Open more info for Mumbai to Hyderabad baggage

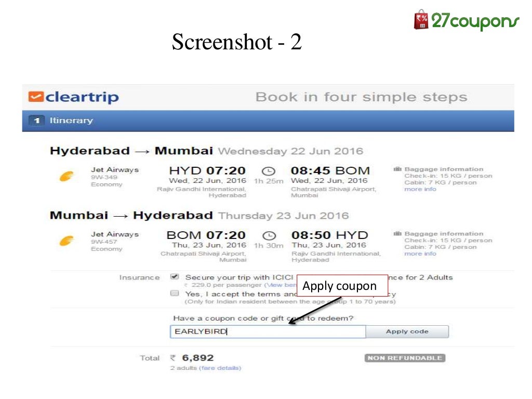(x=420, y=254)
